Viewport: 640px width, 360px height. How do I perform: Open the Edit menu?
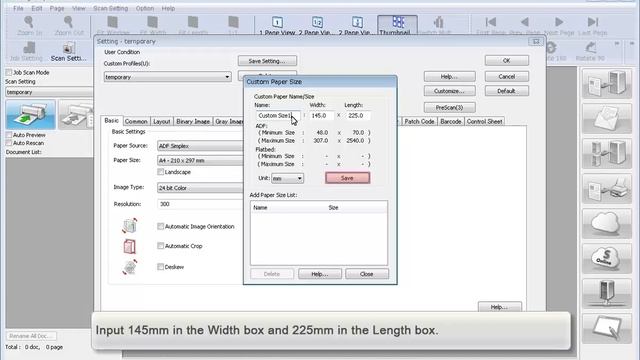tap(37, 8)
